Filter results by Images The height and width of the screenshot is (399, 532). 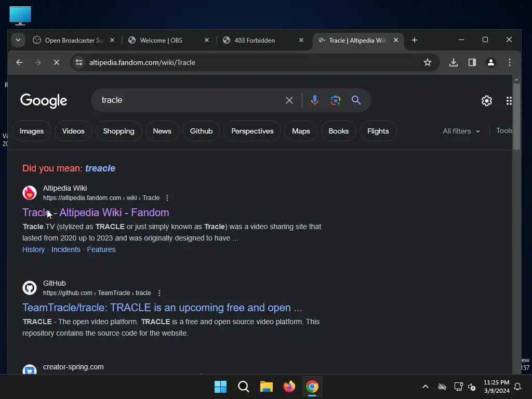point(32,131)
